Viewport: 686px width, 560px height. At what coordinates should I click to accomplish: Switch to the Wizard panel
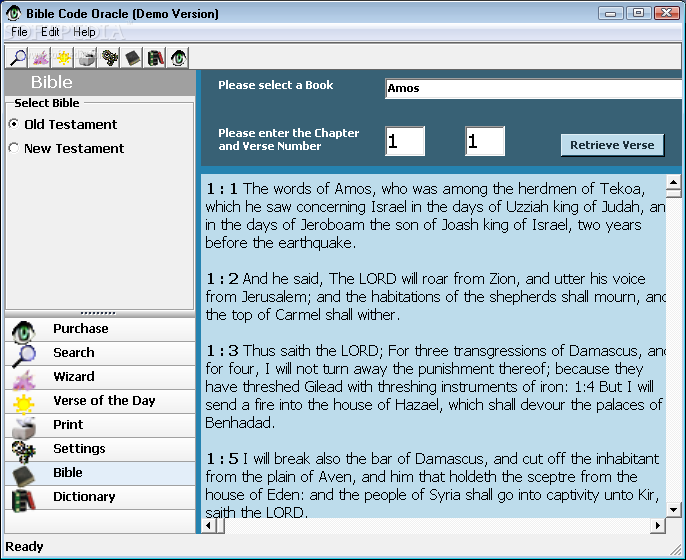coord(100,378)
